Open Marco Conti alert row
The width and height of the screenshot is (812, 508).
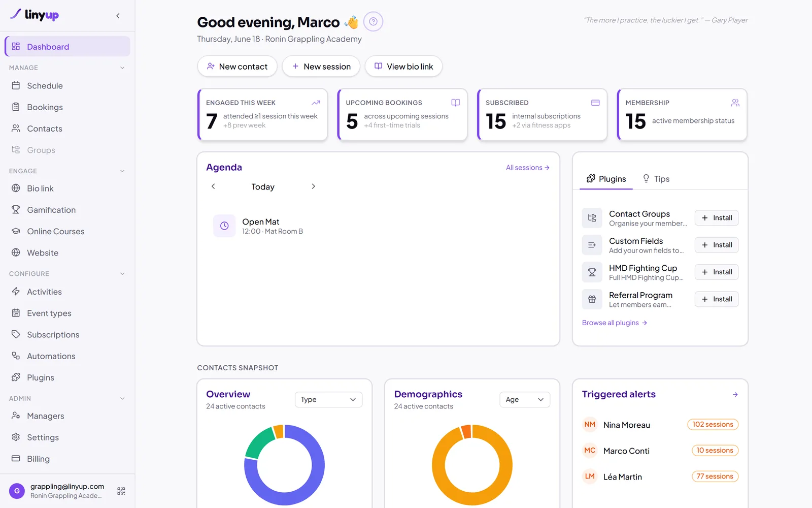pyautogui.click(x=660, y=451)
